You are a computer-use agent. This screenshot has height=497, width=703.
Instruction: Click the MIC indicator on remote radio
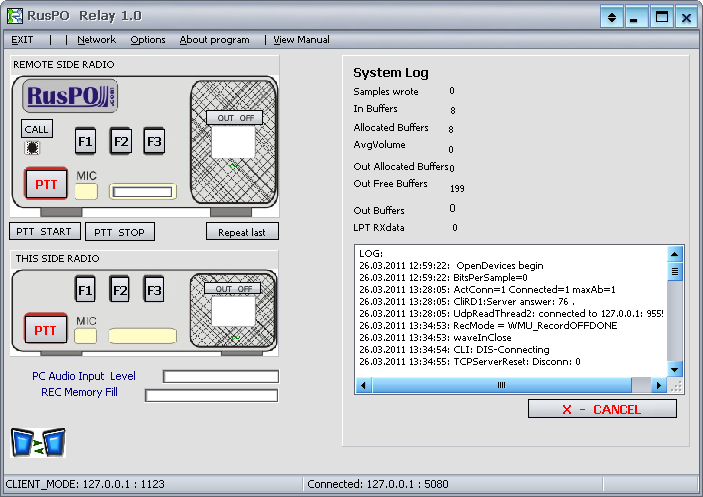86,191
